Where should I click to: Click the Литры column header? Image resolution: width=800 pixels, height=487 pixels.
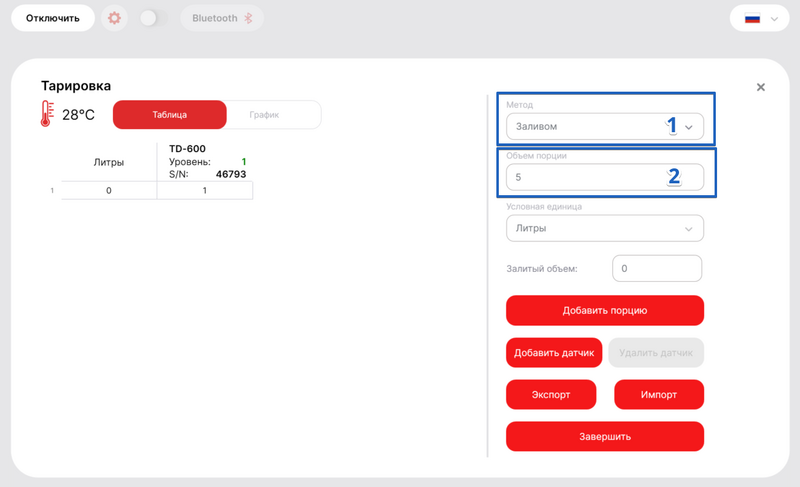coord(109,162)
